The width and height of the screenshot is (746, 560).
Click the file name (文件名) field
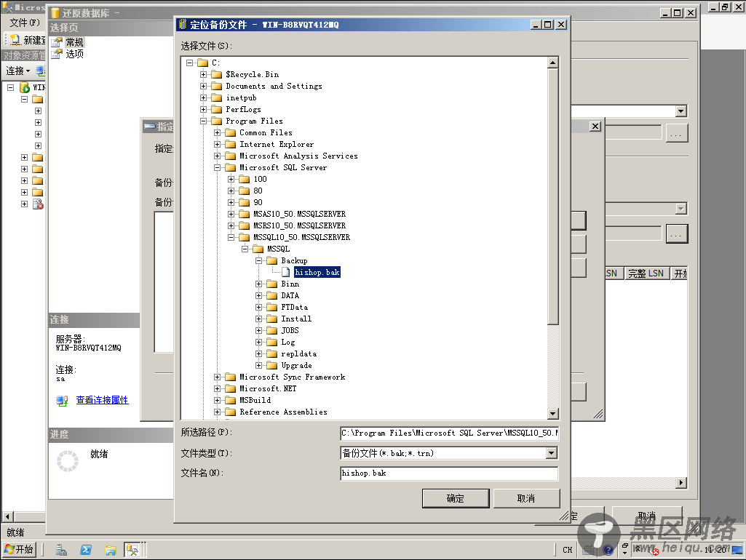click(x=449, y=473)
